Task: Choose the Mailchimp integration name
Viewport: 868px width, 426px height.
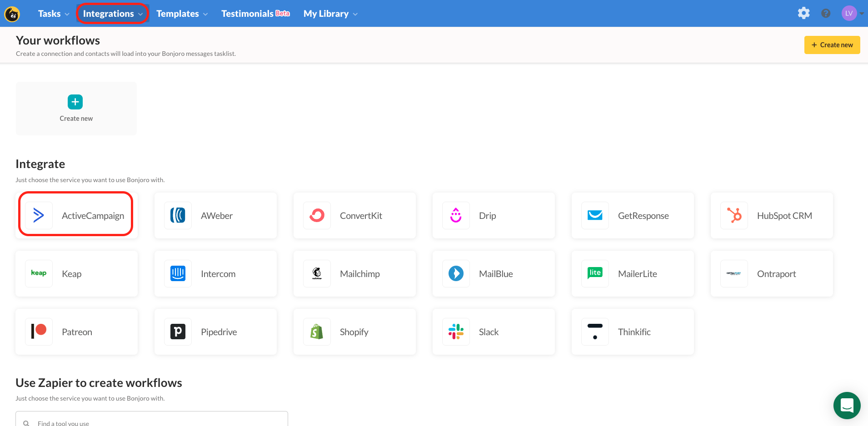Action: (359, 274)
